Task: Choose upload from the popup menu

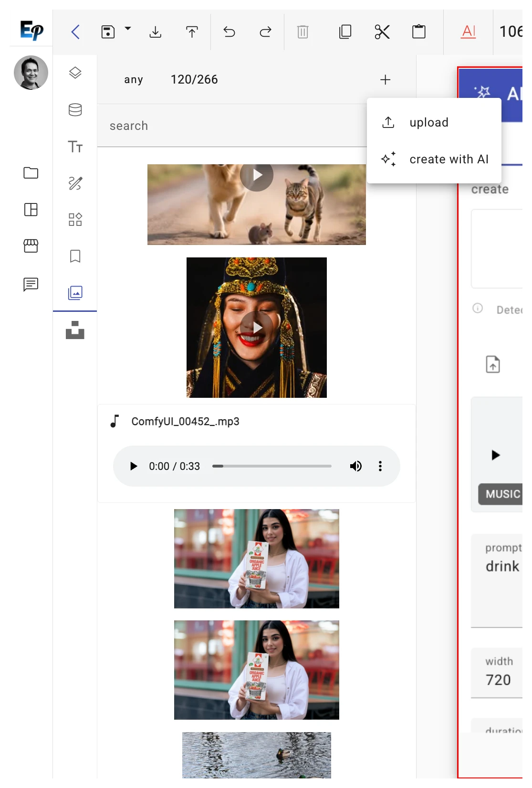Action: point(434,123)
